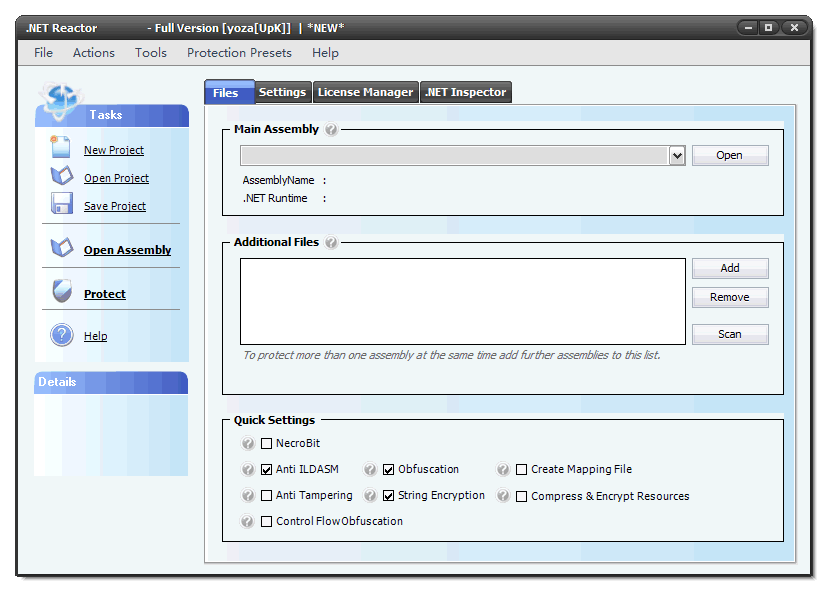Viewport: 828px width, 594px height.
Task: Click help icon beside String Encryption
Action: (x=370, y=495)
